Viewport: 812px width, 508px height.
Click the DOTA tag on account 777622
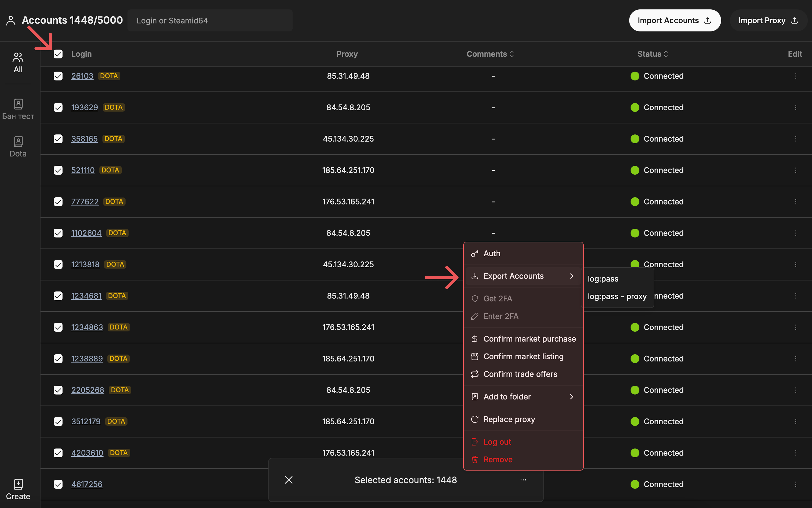[x=114, y=202]
